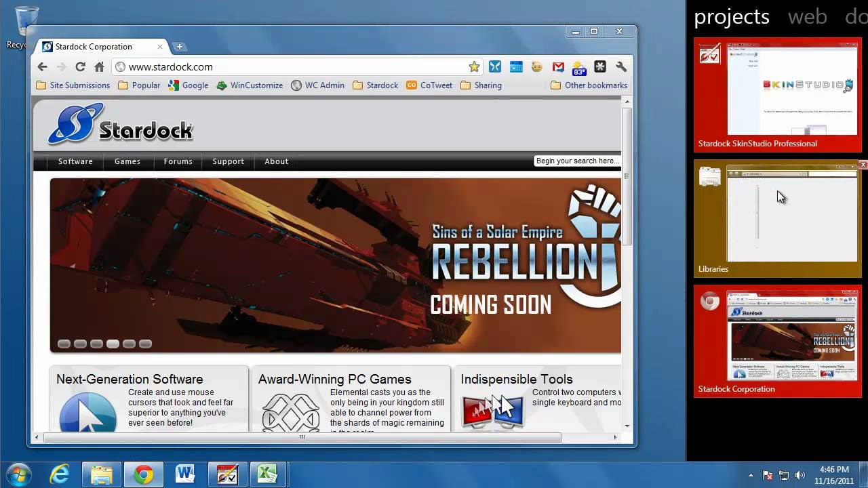868x488 pixels.
Task: Switch to the Libraries window thumbnail
Action: pos(777,218)
